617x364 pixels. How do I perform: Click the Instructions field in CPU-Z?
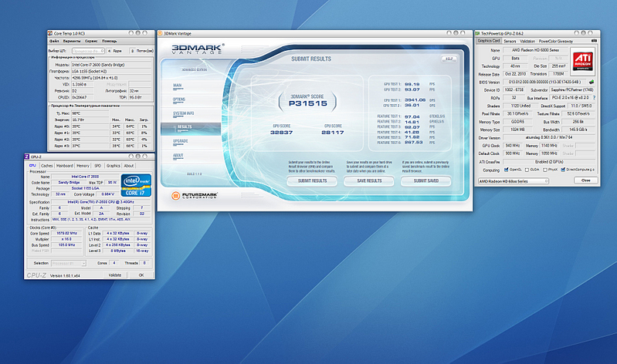(x=100, y=220)
